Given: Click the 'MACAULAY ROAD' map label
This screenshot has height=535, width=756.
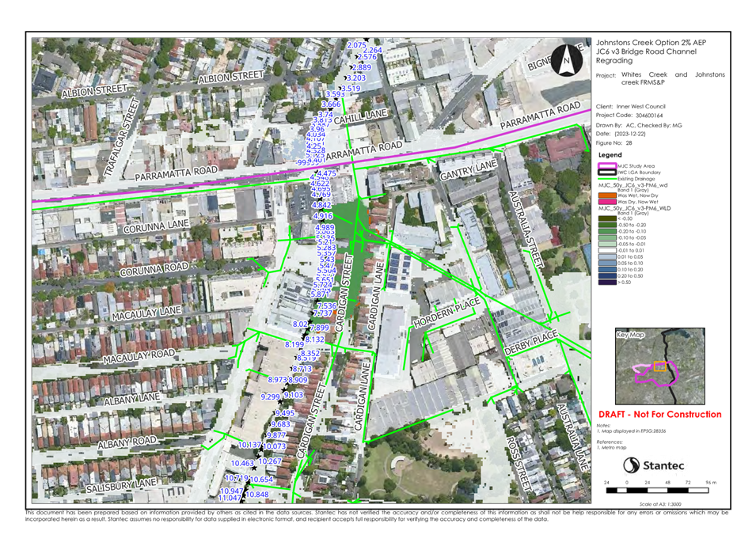Looking at the screenshot, I should [139, 357].
